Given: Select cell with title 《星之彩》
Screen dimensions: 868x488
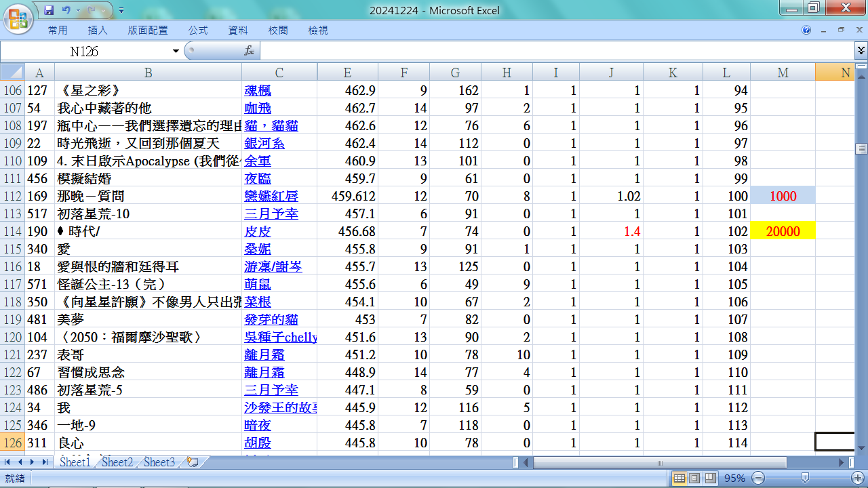Looking at the screenshot, I should click(x=148, y=90).
